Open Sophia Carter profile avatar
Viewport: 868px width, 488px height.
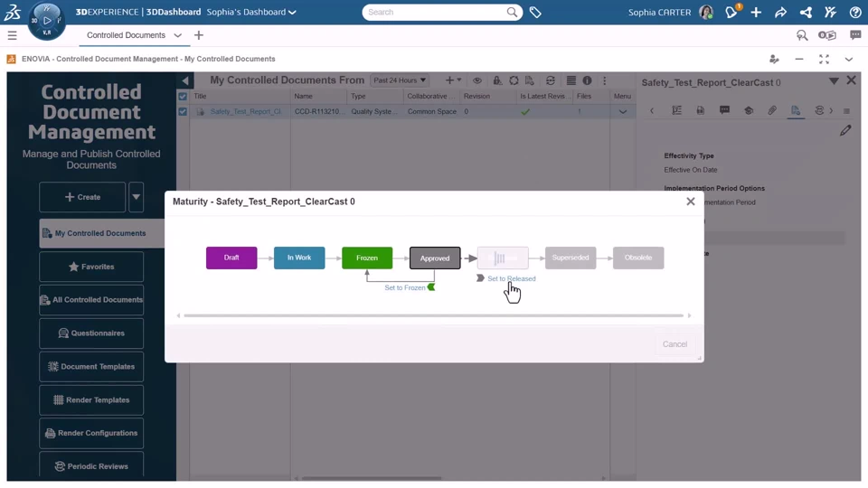(706, 12)
